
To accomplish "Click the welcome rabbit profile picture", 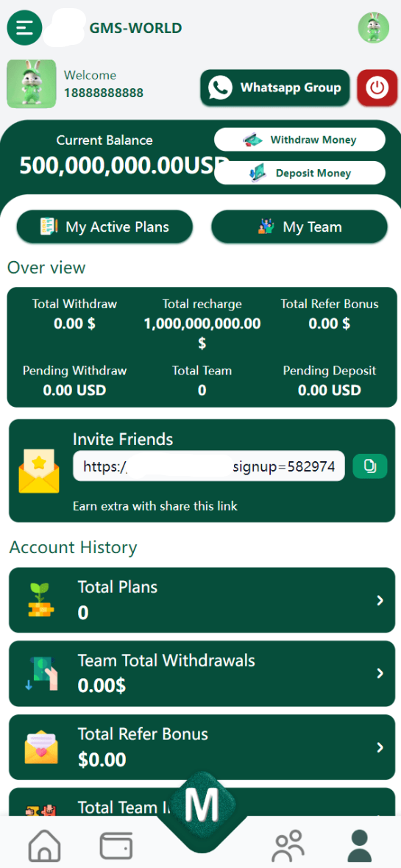I will [x=32, y=84].
